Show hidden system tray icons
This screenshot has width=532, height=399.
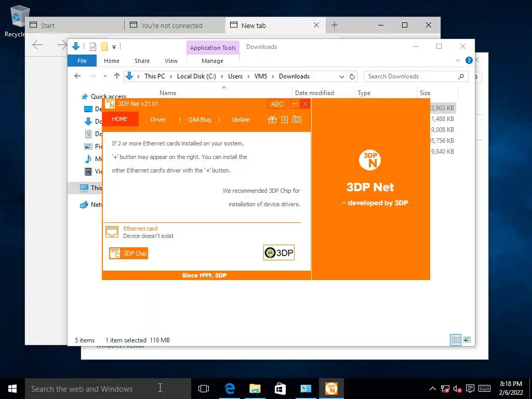click(433, 389)
